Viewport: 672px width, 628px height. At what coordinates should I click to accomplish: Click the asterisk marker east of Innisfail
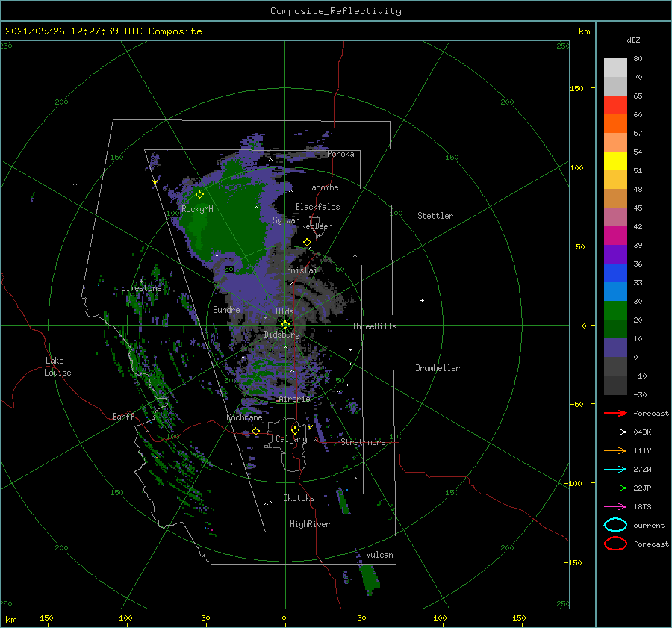(x=355, y=256)
